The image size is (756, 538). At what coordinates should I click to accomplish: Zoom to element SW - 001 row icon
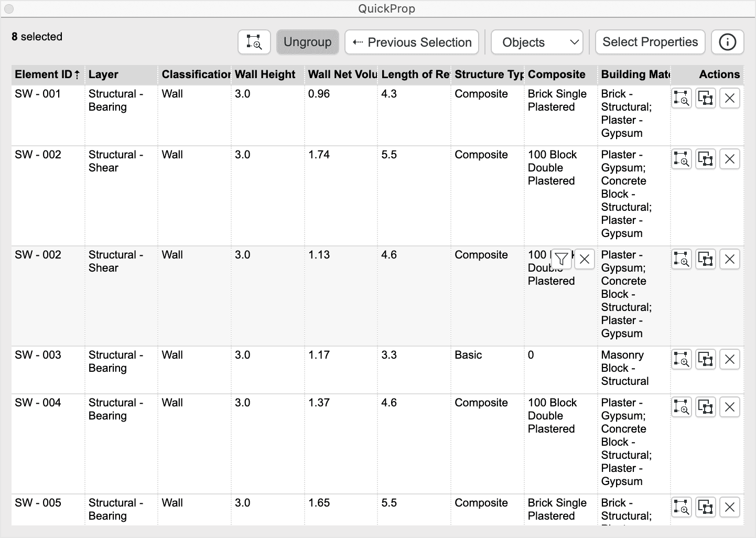point(681,98)
